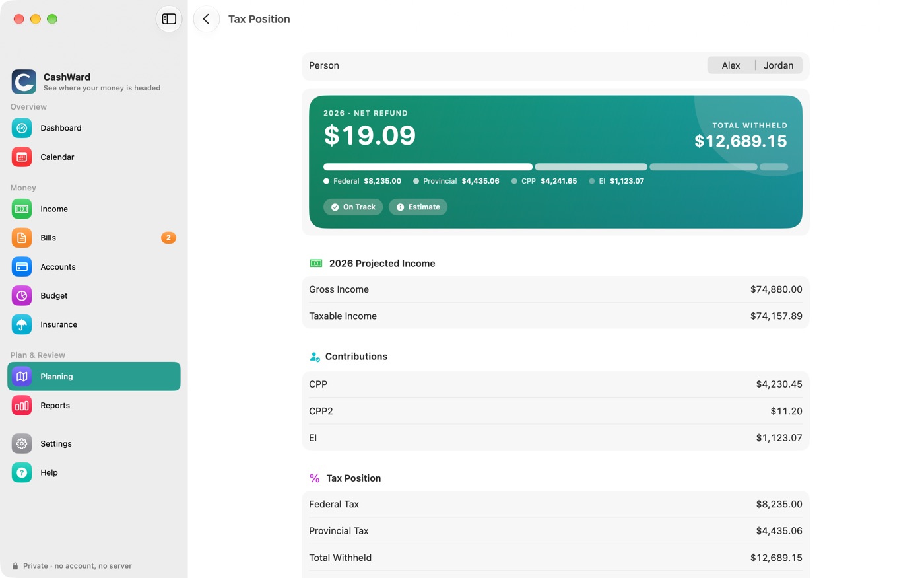Open Accounts in the sidebar

(x=94, y=267)
